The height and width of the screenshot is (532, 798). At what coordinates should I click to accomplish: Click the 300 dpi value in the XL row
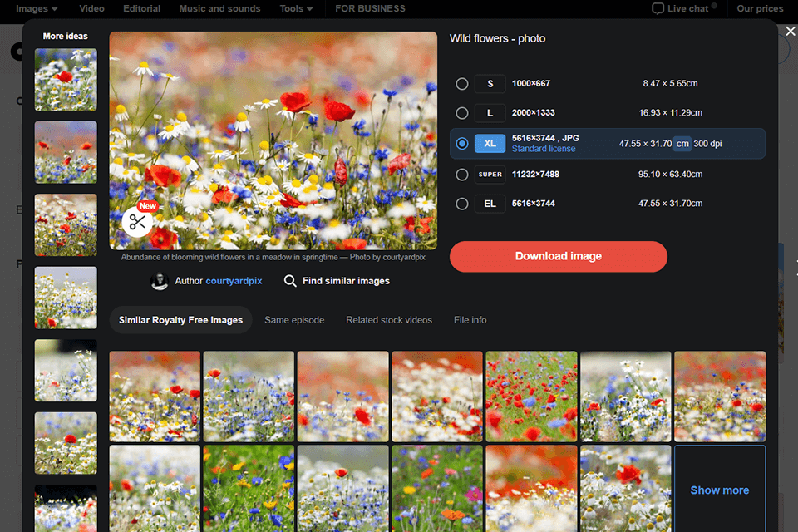[707, 144]
